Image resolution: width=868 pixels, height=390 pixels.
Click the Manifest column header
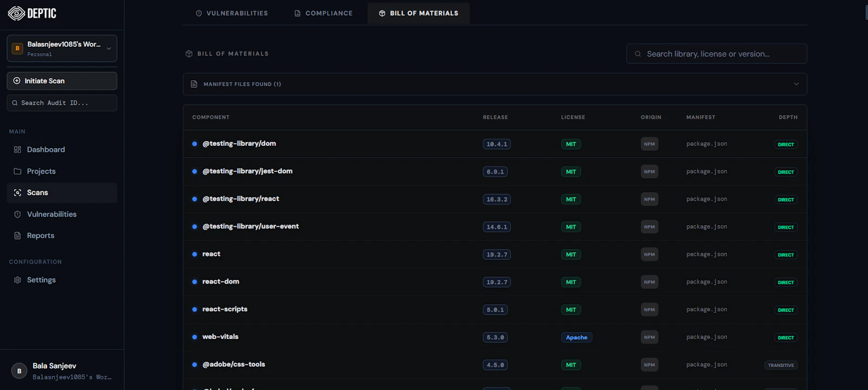pyautogui.click(x=700, y=117)
